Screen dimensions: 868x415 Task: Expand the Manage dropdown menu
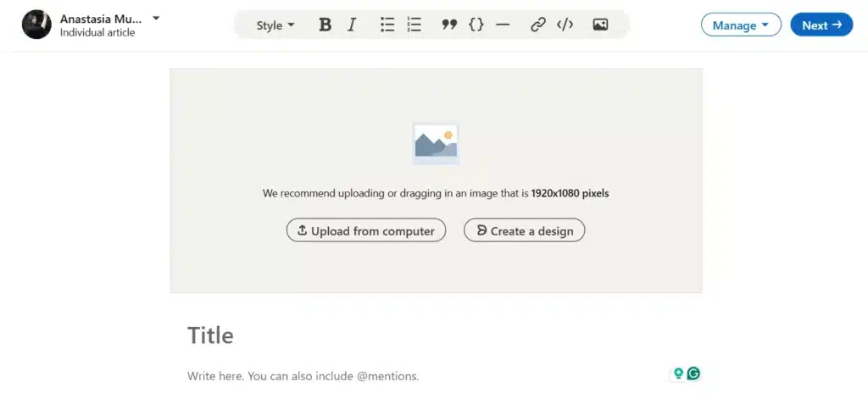[741, 25]
